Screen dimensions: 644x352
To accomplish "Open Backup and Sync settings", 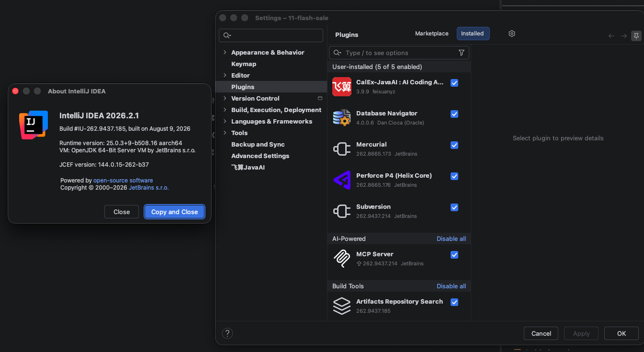I will [258, 145].
